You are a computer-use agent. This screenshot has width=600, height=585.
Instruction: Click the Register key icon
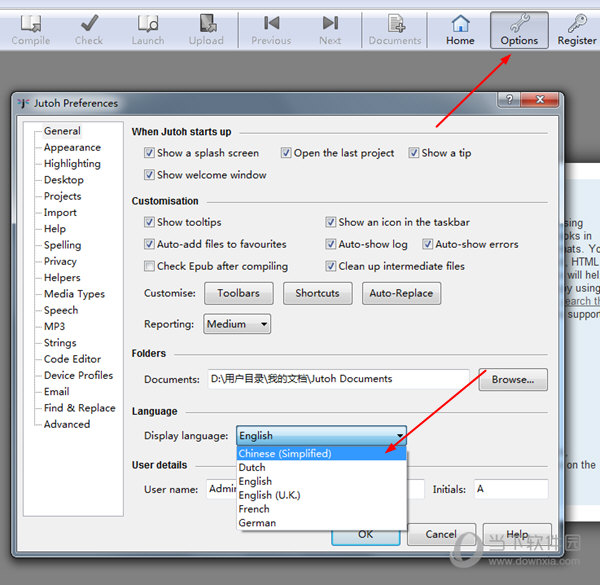(577, 30)
